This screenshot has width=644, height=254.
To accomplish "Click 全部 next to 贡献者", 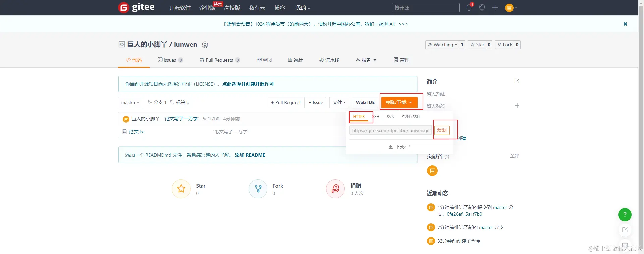I will tap(515, 156).
